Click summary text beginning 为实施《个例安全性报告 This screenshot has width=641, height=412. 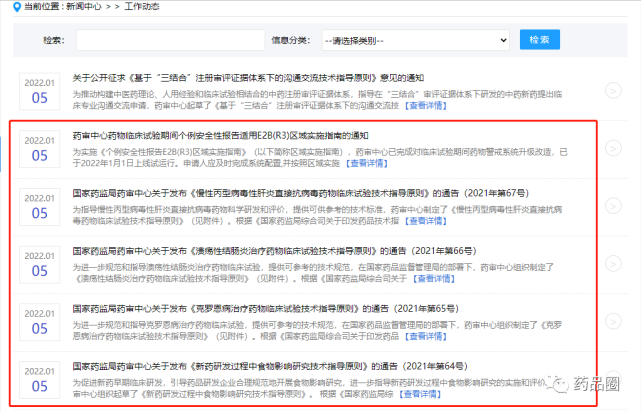coord(320,157)
